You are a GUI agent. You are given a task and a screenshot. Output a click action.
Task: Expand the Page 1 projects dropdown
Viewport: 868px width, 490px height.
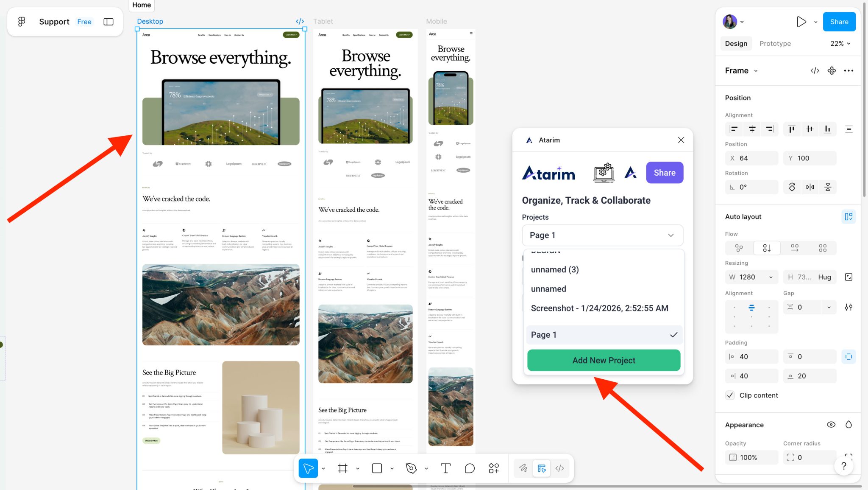[602, 235]
